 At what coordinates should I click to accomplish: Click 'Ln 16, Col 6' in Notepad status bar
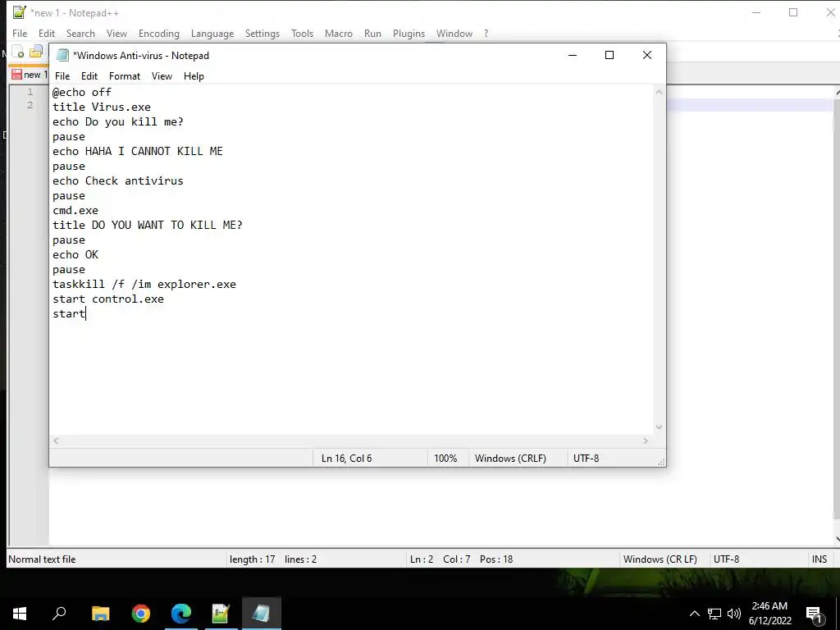[x=347, y=459]
